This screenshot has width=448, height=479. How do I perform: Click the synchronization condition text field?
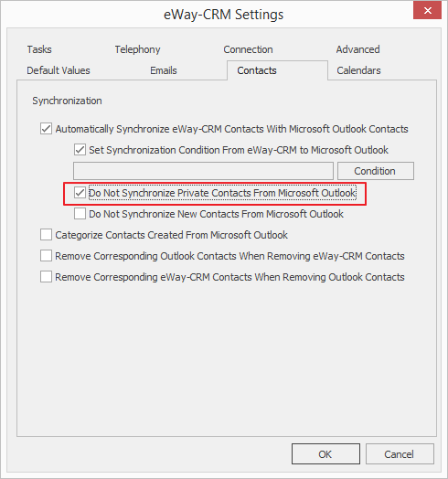203,171
